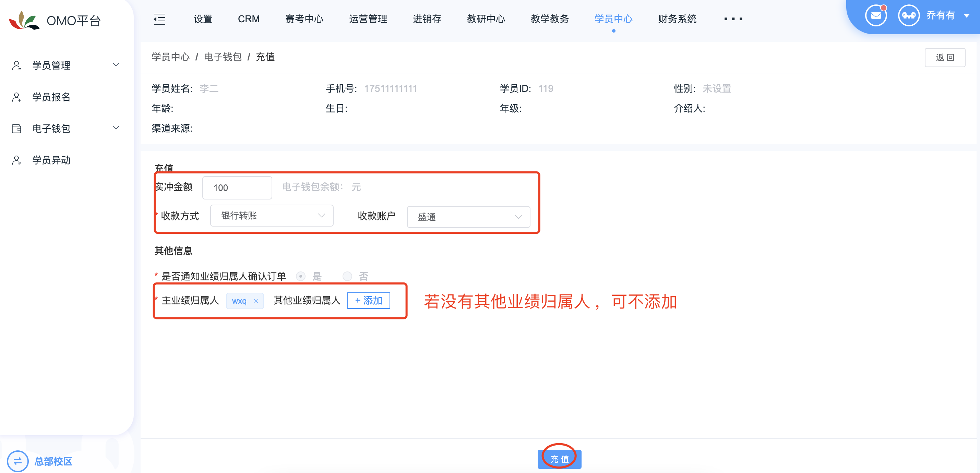Switch to 运营管理 menu
This screenshot has height=473, width=980.
(368, 19)
